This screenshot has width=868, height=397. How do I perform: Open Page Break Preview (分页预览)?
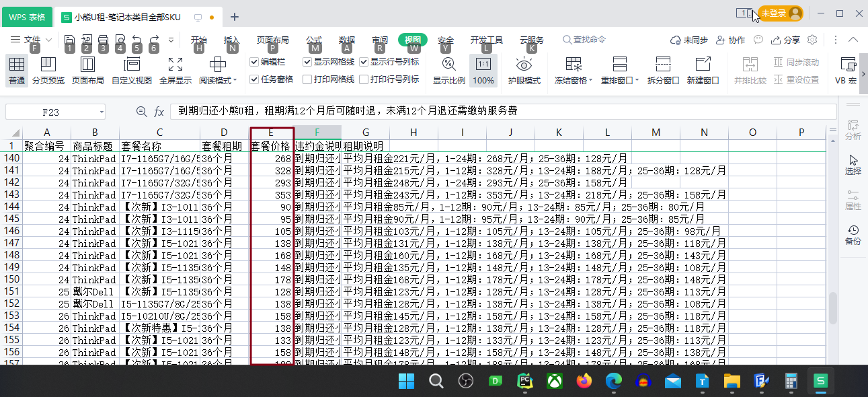(x=48, y=71)
